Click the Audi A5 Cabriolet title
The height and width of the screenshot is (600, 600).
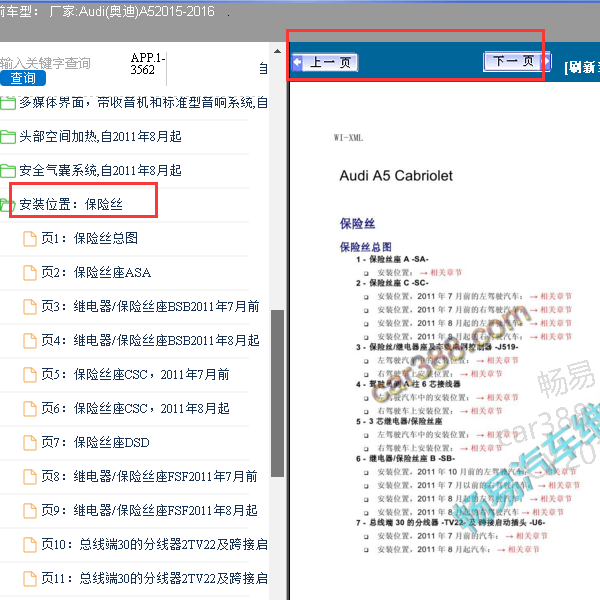396,176
